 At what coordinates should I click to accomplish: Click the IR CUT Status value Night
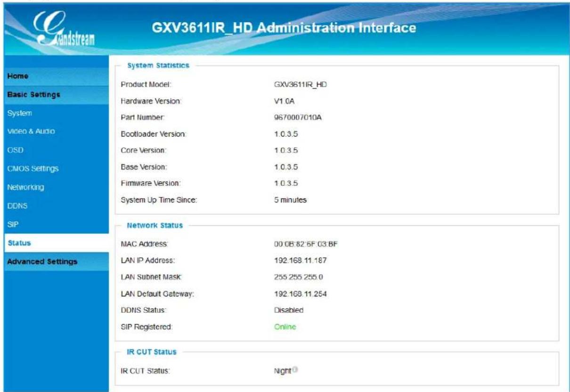coord(284,371)
